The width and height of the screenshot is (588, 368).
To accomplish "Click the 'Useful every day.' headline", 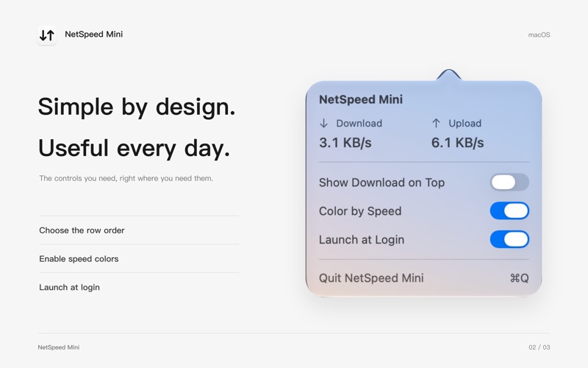I will 134,148.
